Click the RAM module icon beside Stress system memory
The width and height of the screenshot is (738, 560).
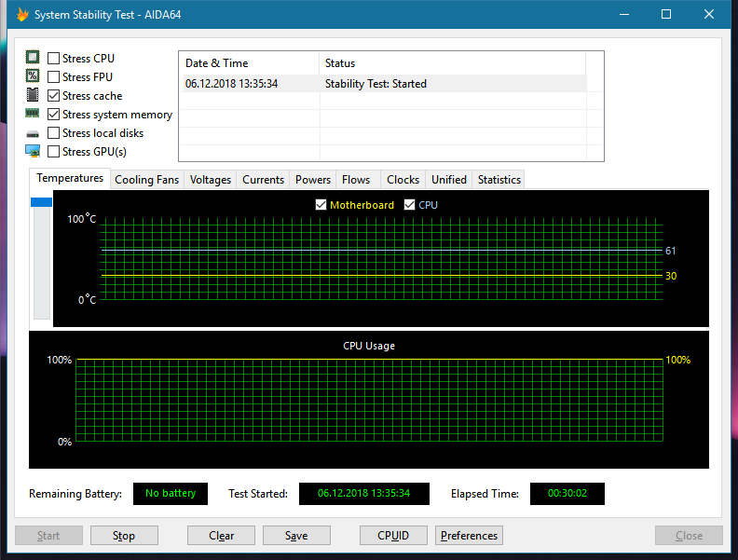click(x=33, y=113)
